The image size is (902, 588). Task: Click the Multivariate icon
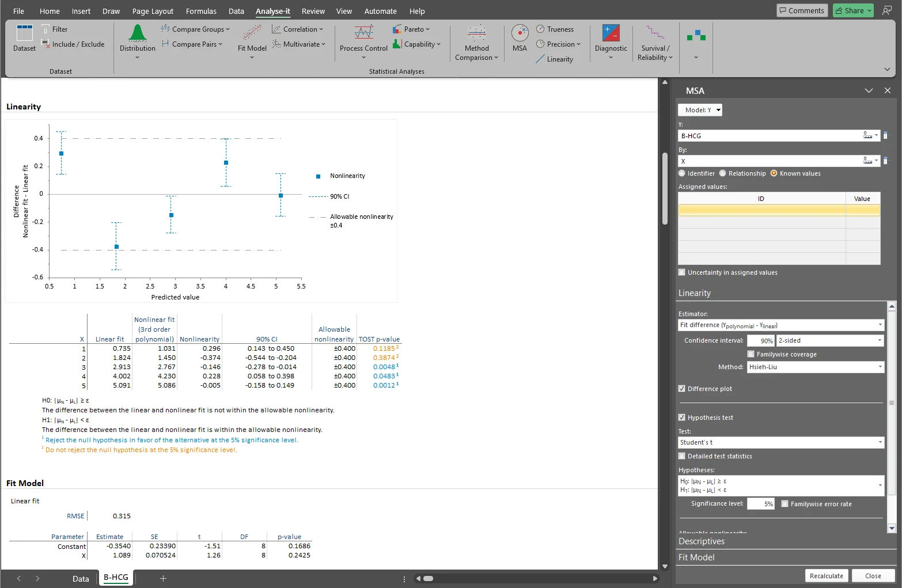click(276, 44)
